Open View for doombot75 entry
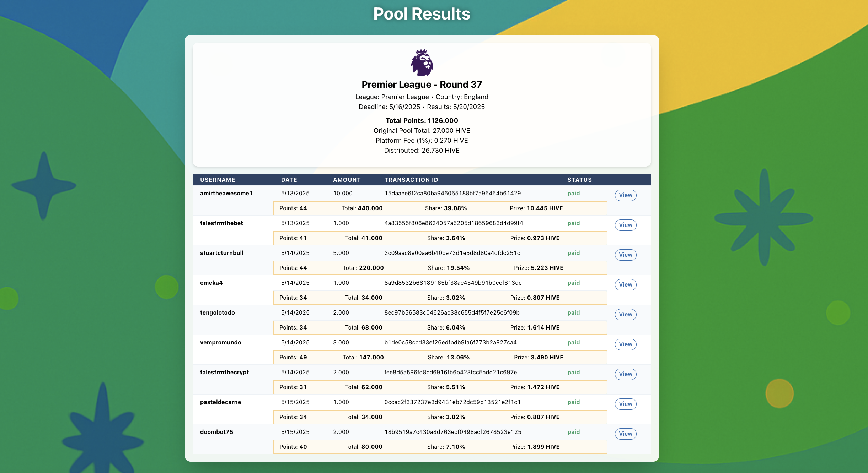The width and height of the screenshot is (868, 473). point(626,434)
